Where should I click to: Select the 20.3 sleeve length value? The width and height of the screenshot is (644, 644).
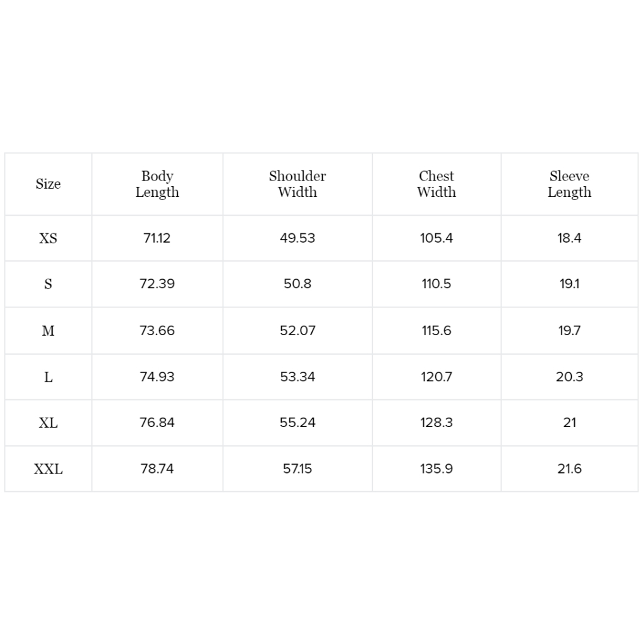569,377
